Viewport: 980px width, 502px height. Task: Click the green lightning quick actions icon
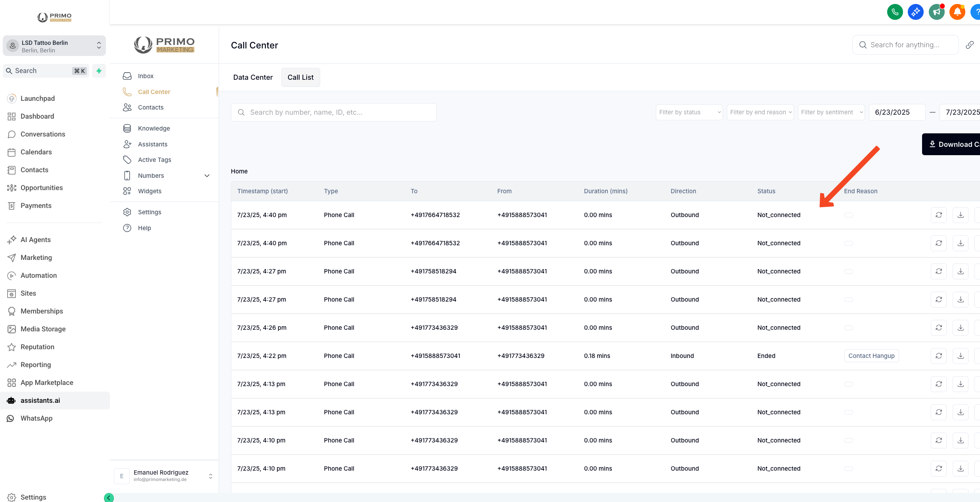[99, 71]
